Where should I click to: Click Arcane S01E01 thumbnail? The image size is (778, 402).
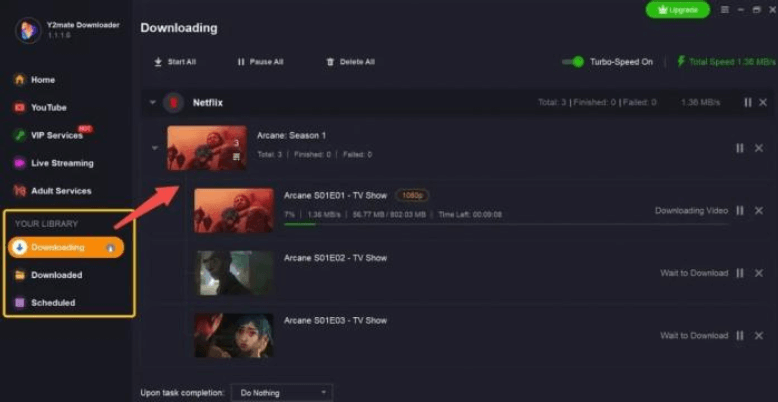click(x=234, y=210)
